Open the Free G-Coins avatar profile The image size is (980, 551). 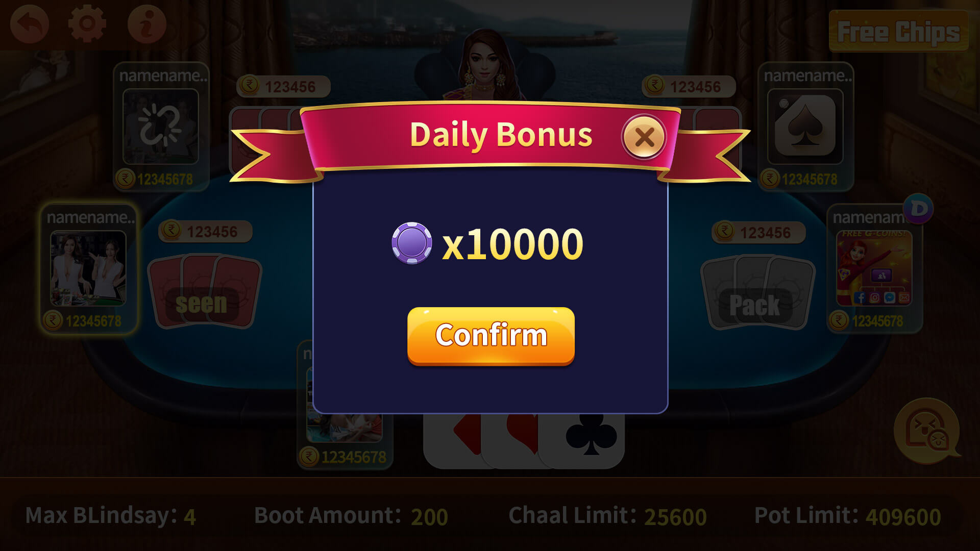(874, 268)
